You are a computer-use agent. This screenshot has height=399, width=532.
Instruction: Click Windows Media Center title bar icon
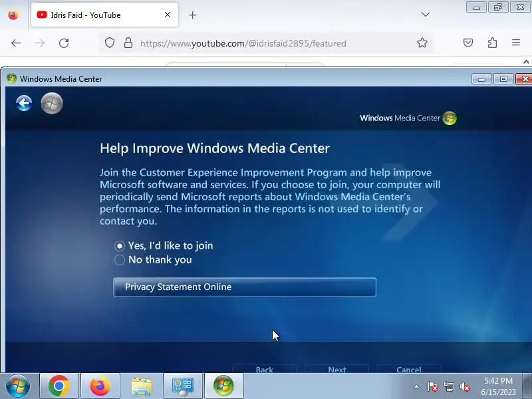11,78
